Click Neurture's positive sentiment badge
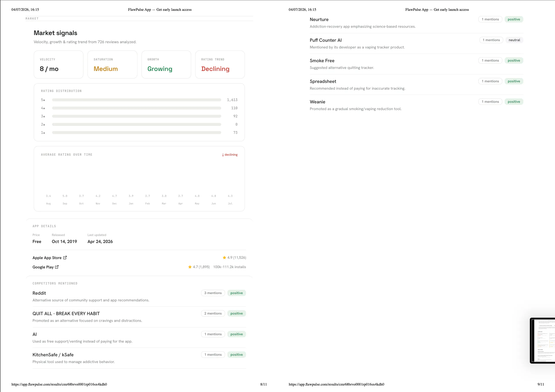This screenshot has height=392, width=555. click(x=514, y=19)
